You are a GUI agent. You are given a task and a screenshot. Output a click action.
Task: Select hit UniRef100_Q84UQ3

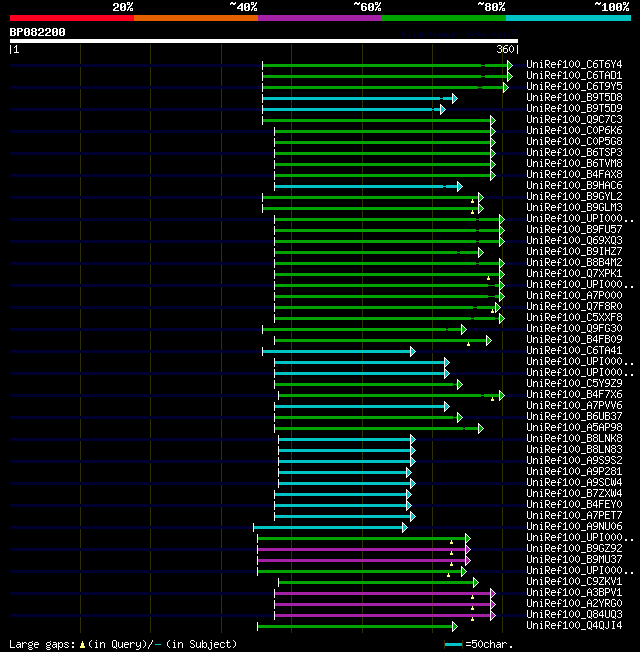point(574,615)
